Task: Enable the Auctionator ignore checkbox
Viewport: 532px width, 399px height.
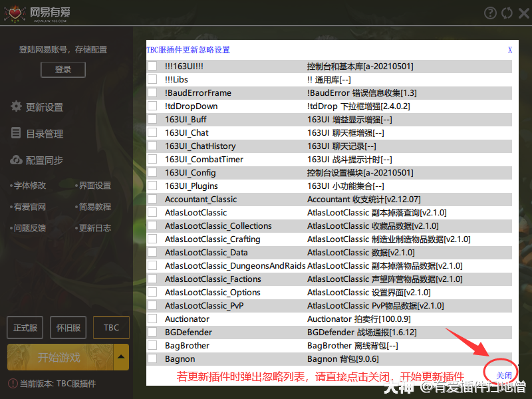Action: click(152, 319)
